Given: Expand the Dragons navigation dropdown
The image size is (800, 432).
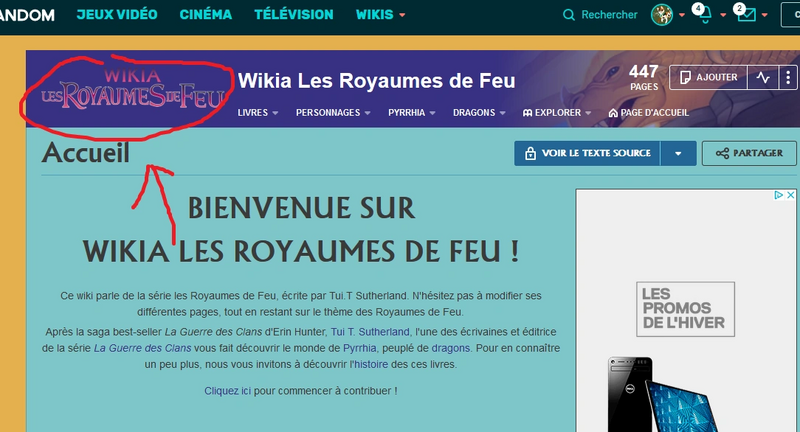Looking at the screenshot, I should [481, 113].
